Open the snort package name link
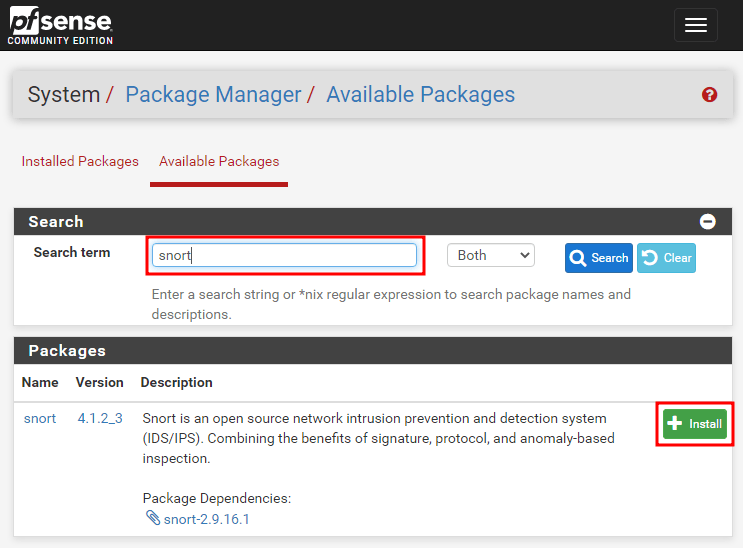 [x=40, y=418]
